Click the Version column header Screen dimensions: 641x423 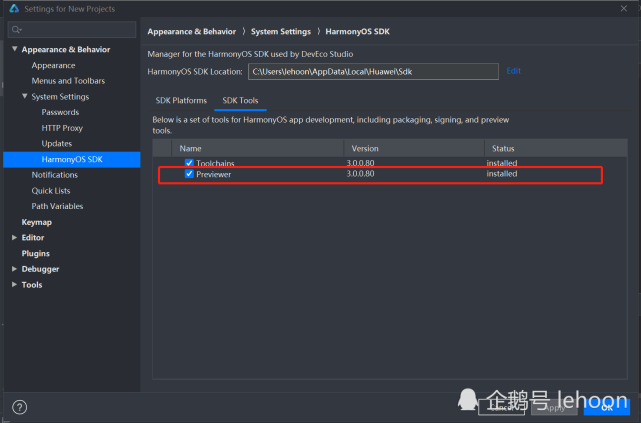(x=414, y=148)
